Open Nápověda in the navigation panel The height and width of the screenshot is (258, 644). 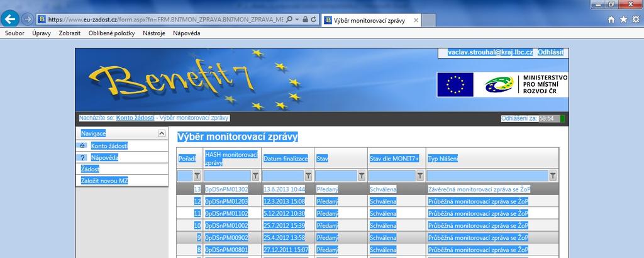pyautogui.click(x=105, y=157)
